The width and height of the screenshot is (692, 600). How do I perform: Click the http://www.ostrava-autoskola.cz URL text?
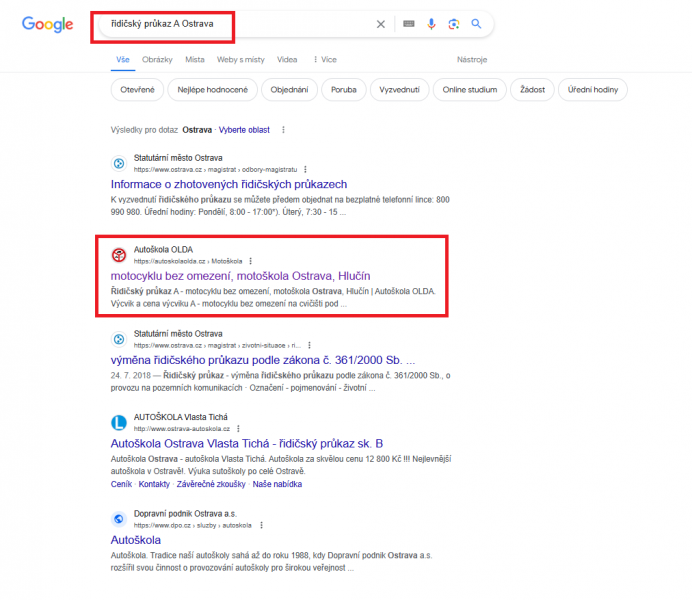182,429
